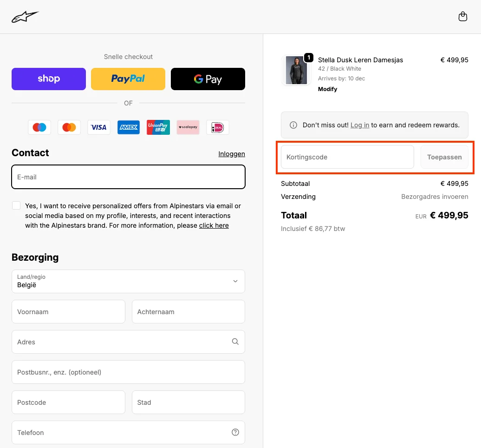The image size is (481, 448).
Task: Click the Visa card icon
Action: click(x=99, y=127)
